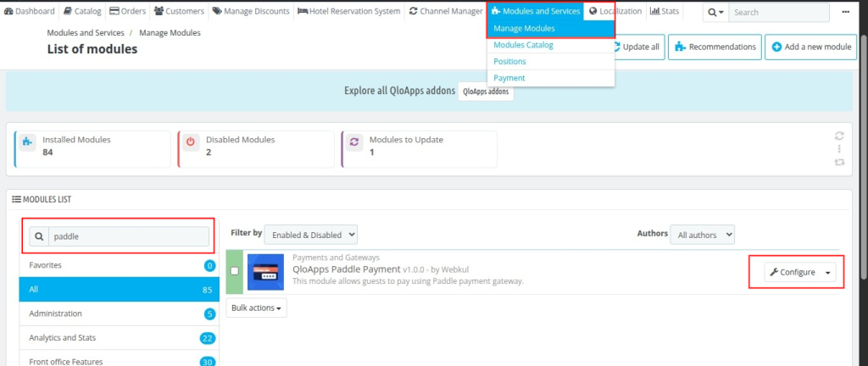Click the Installed Modules puzzle icon
This screenshot has width=868, height=366.
(x=26, y=141)
